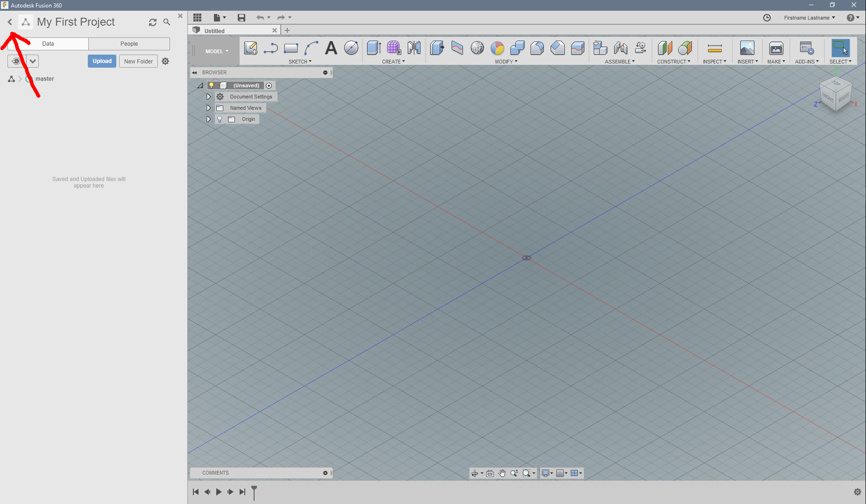Select the Create Sketch tool
Viewport: 866px width, 504px height.
point(250,48)
